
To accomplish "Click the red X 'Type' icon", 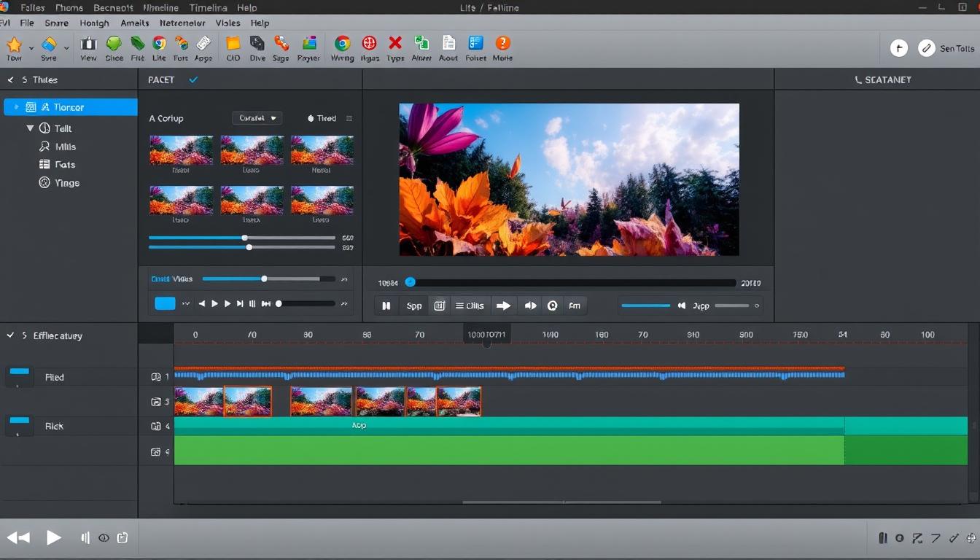I will point(395,44).
